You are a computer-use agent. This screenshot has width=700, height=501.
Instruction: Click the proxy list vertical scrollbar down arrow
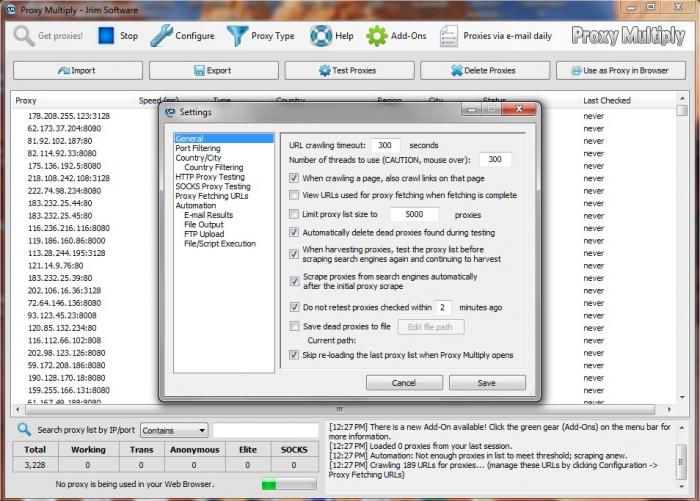(x=682, y=397)
